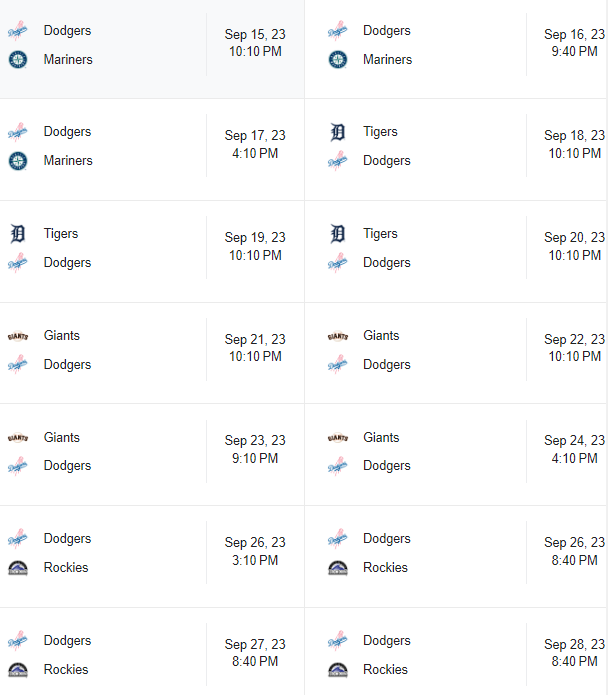Open the Tigers logo in the Sep 18 game
The height and width of the screenshot is (695, 608).
click(338, 132)
